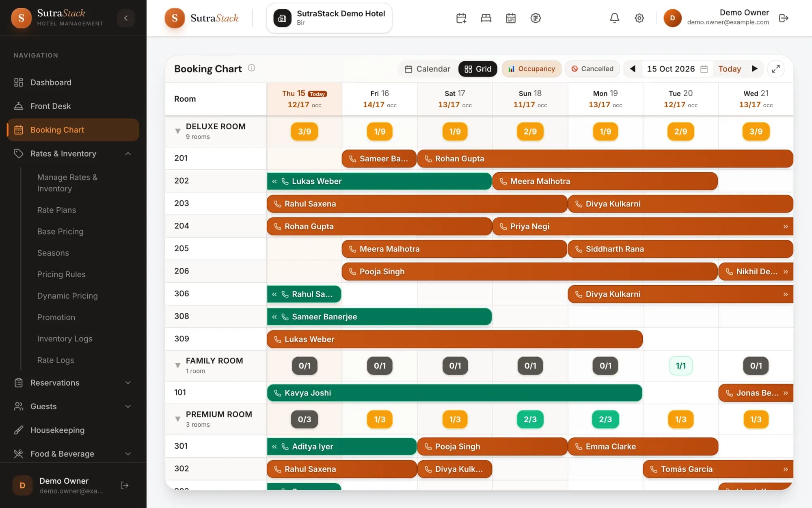Screen dimensions: 812x508
Task: Expand the Guests section
Action: 73,406
